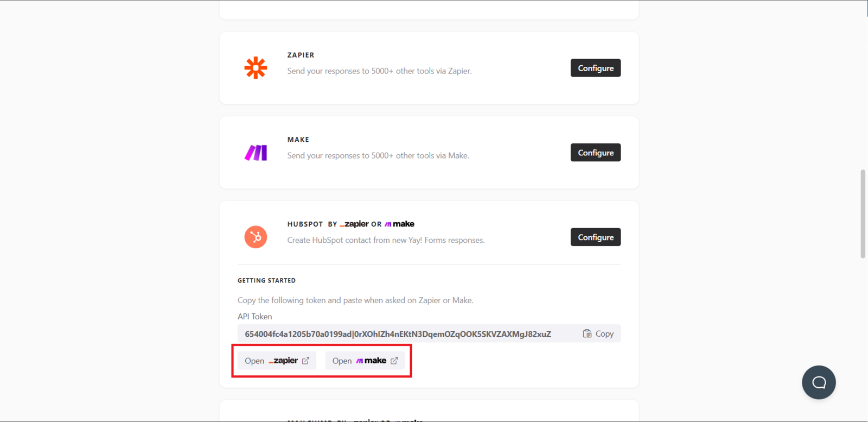Click the clipboard icon beside Copy

587,333
